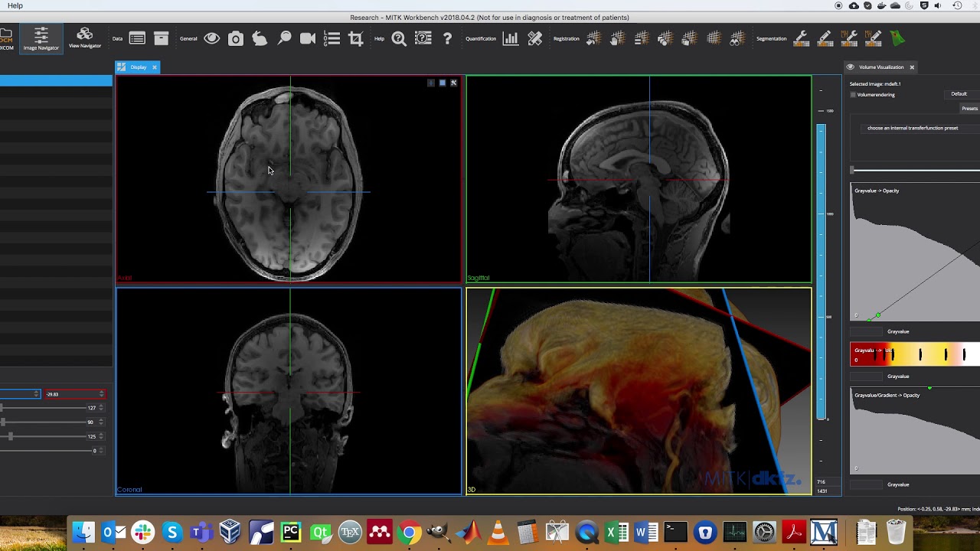Open the Image Navigator view

click(41, 38)
